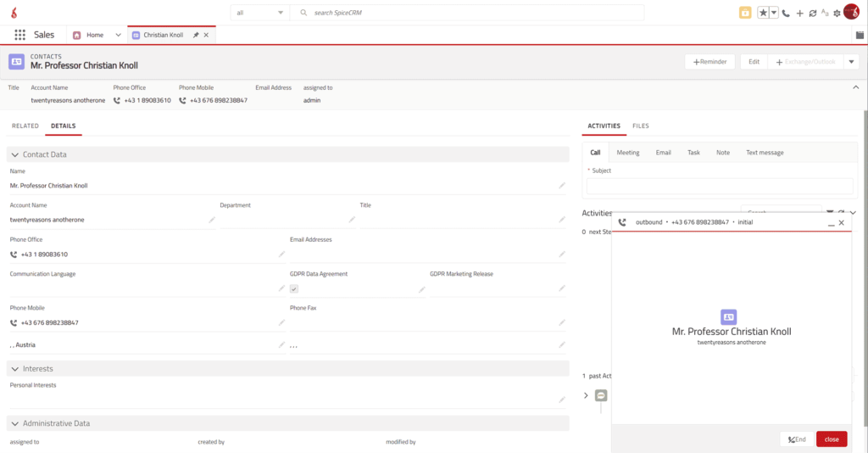Collapse the Interests section
Image resolution: width=868 pixels, height=453 pixels.
14,369
